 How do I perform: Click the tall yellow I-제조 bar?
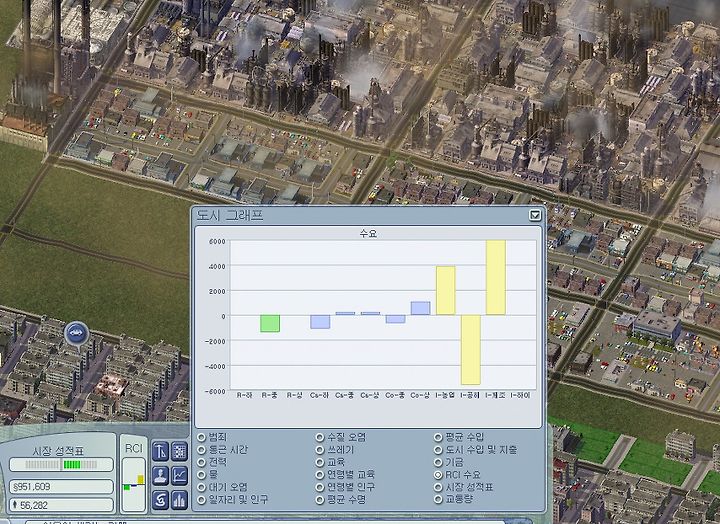496,277
